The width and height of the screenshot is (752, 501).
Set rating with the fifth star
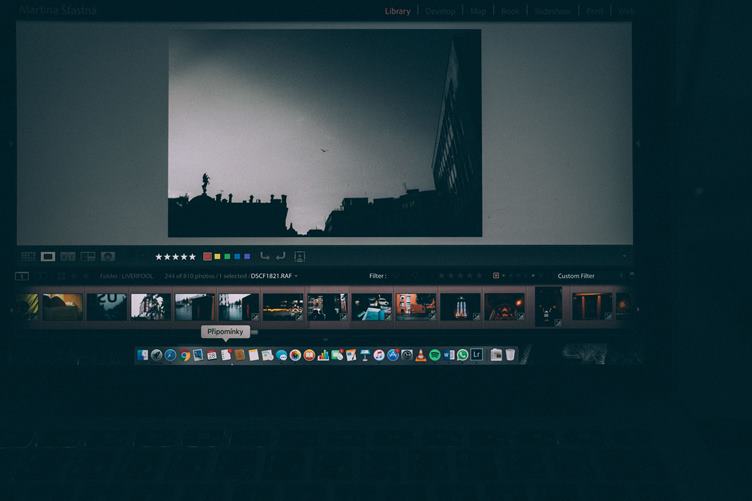pos(192,257)
